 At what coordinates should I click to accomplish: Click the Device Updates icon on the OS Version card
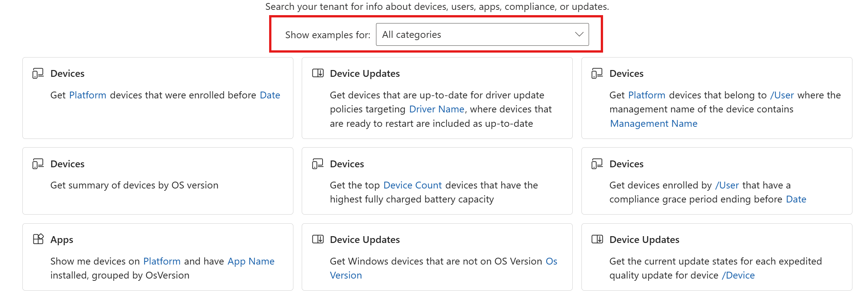click(x=318, y=239)
